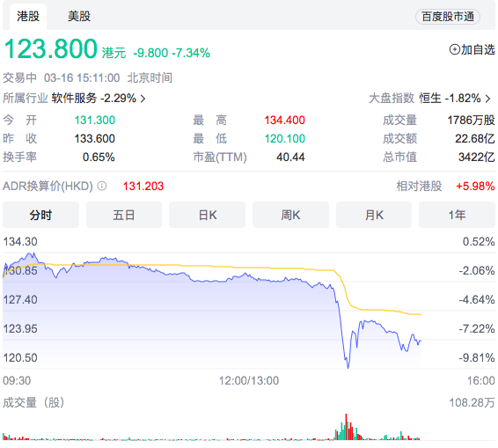Show the 分时 intraday chart

coord(40,215)
